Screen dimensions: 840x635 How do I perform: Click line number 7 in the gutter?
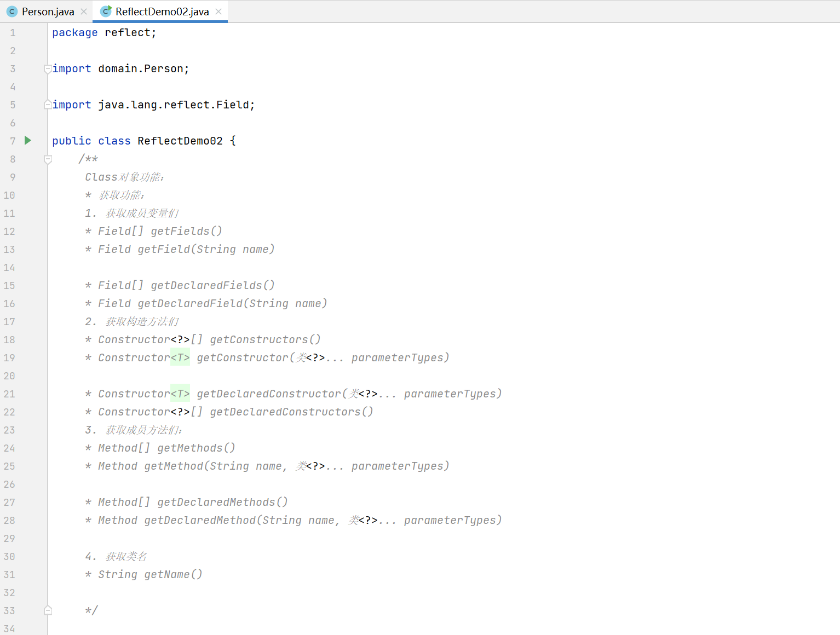click(x=13, y=141)
